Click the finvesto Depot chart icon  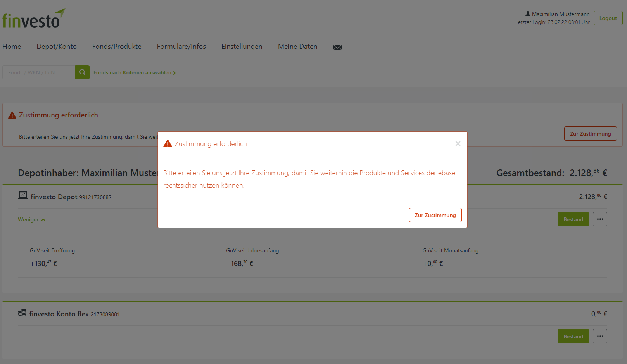[x=23, y=195]
